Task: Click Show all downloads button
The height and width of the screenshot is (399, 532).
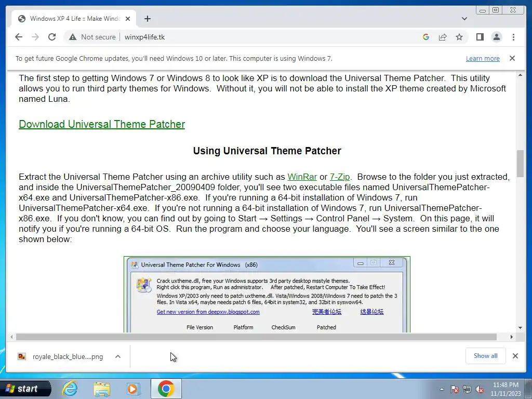Action: point(486,356)
